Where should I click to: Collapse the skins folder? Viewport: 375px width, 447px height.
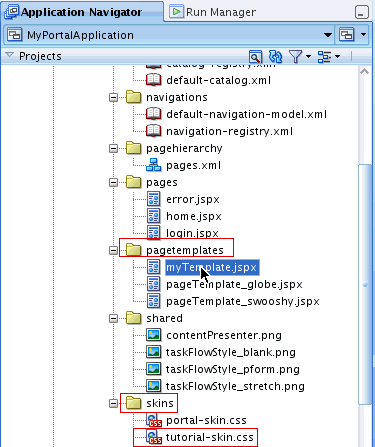pyautogui.click(x=113, y=404)
